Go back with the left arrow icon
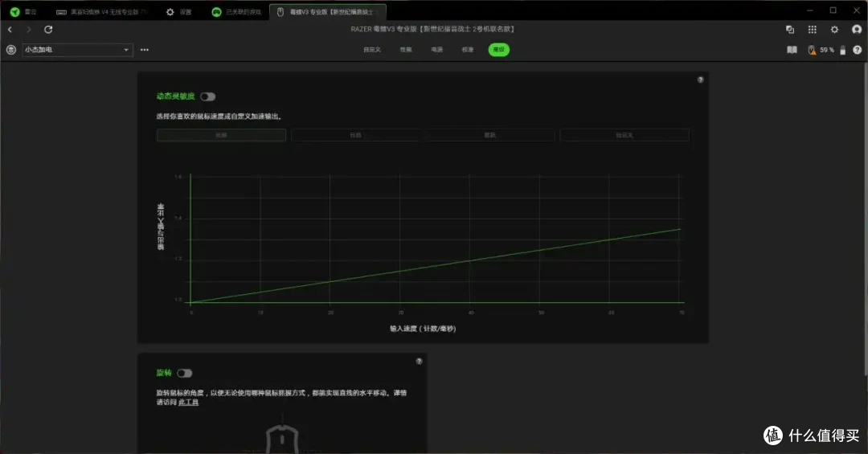 [x=10, y=30]
